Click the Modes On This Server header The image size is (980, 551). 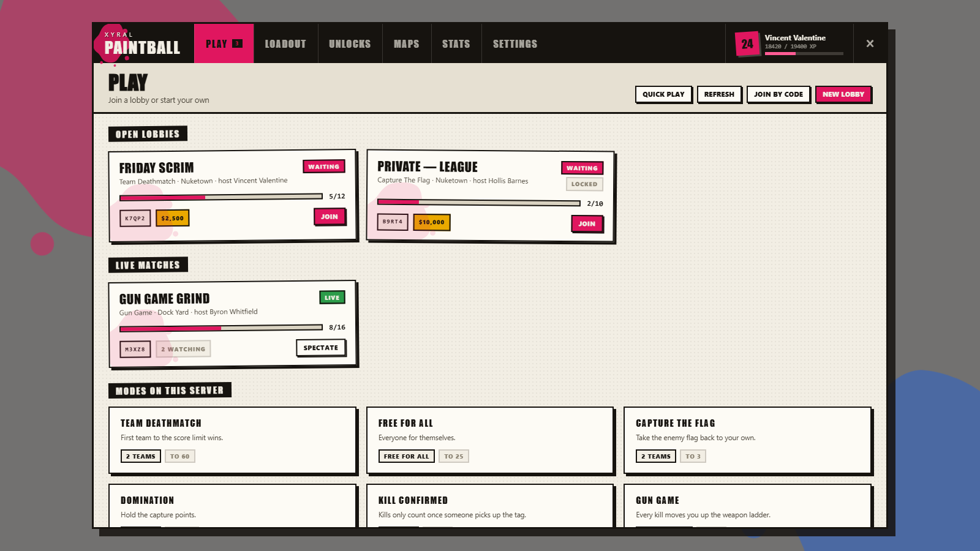click(170, 391)
